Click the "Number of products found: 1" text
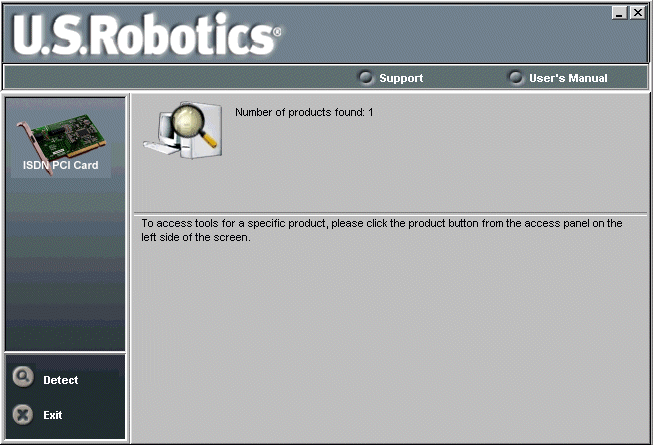Image resolution: width=653 pixels, height=445 pixels. click(x=303, y=112)
